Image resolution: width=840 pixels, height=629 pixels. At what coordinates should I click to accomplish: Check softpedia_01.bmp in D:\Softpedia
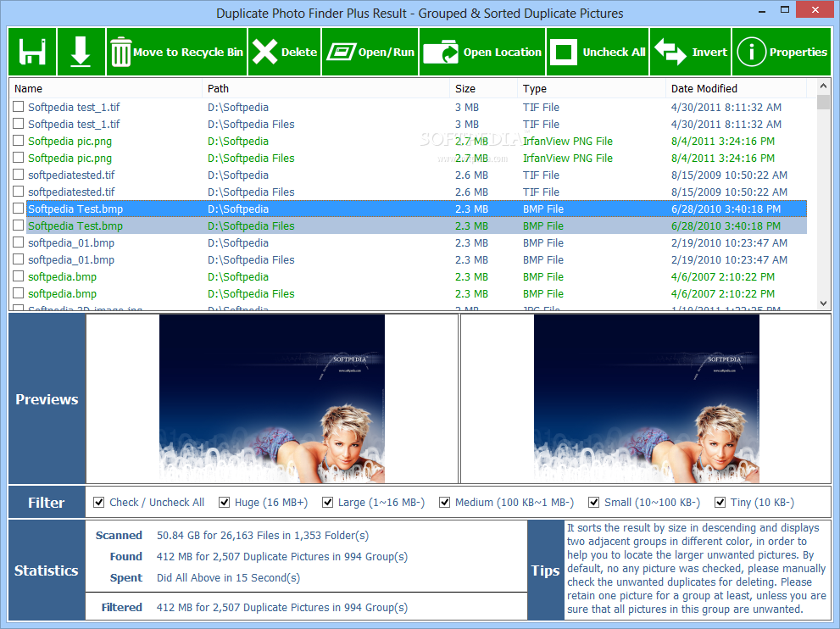18,242
